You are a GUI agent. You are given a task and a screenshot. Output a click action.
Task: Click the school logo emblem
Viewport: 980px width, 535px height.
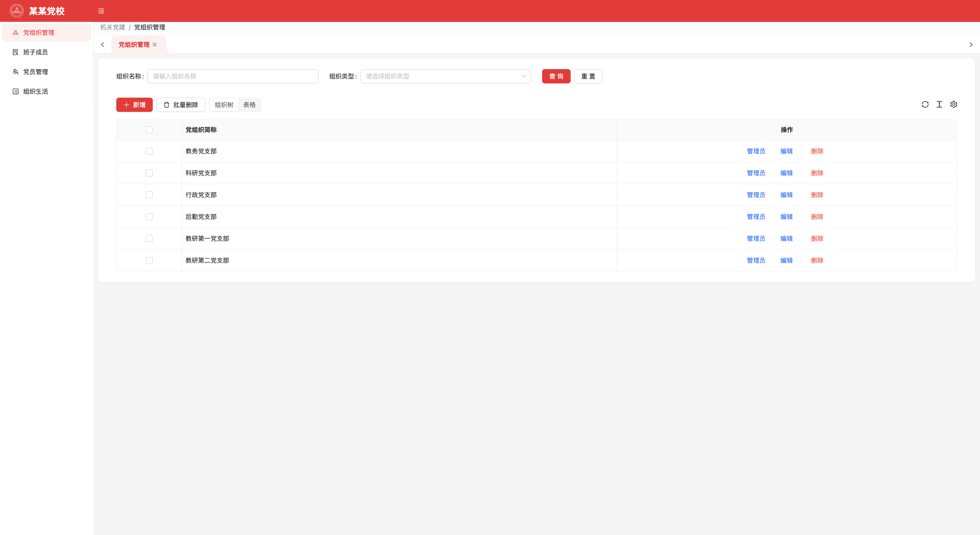(x=17, y=11)
